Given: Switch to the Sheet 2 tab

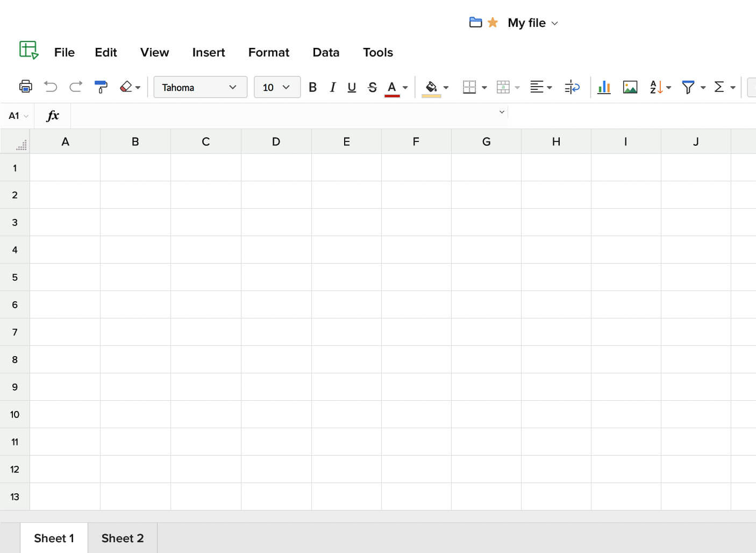Looking at the screenshot, I should (x=123, y=538).
